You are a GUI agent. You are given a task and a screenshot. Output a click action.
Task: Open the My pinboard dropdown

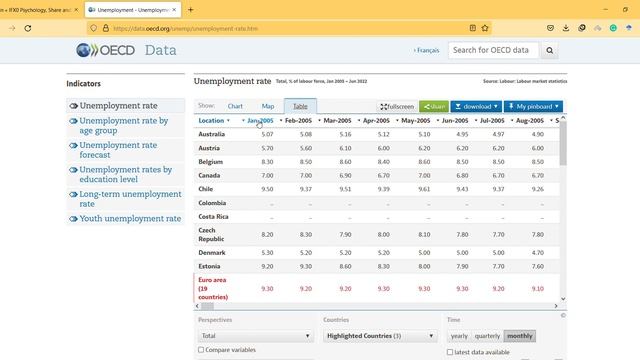[533, 107]
